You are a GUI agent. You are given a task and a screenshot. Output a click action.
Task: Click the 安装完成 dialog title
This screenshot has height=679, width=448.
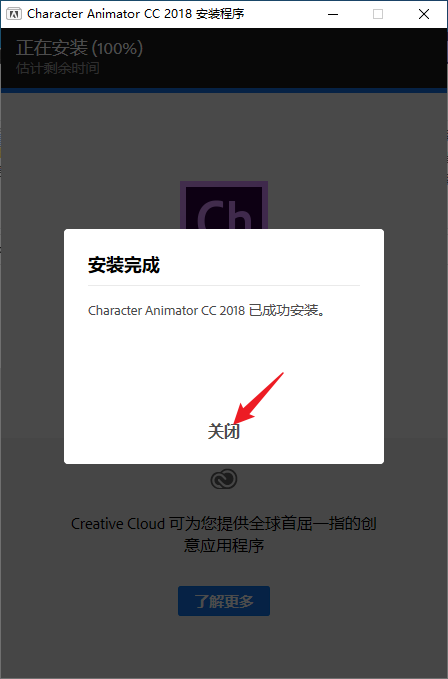pyautogui.click(x=124, y=265)
